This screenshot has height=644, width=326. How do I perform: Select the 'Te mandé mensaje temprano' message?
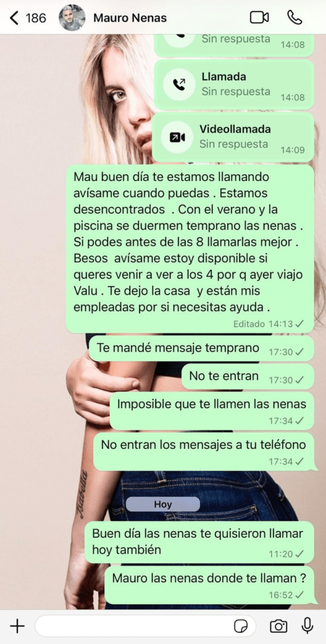[x=201, y=349]
